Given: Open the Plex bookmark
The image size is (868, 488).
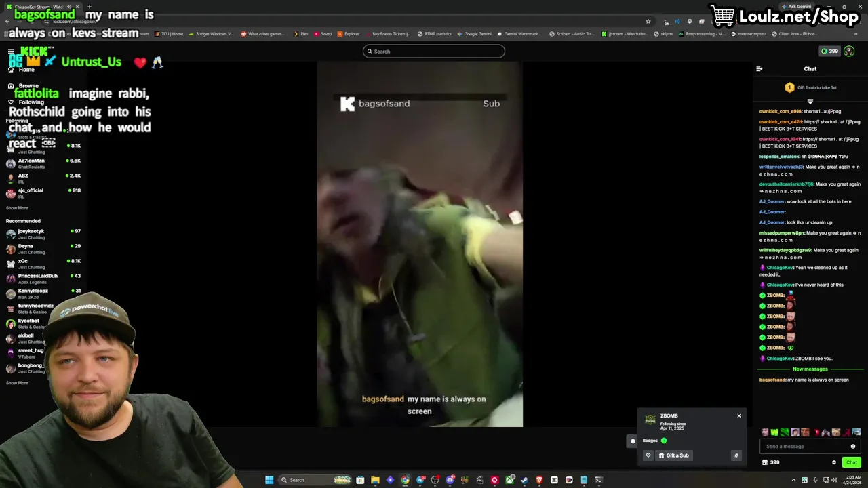Looking at the screenshot, I should pos(301,34).
